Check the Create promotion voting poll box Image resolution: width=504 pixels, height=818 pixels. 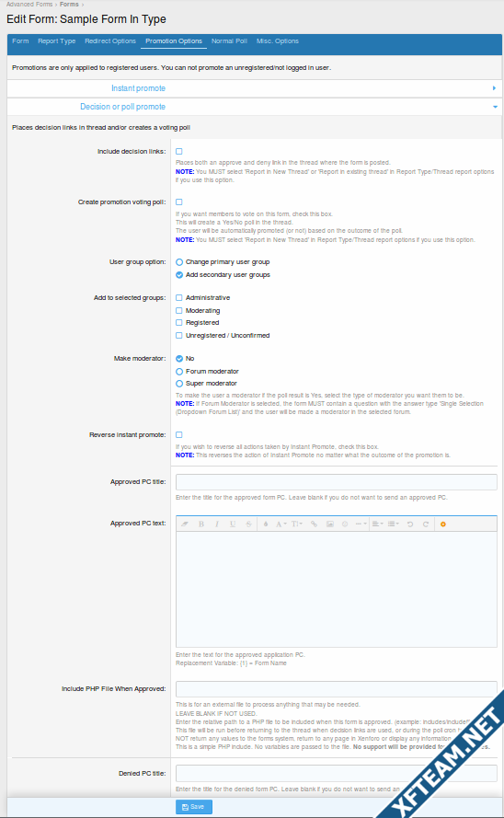point(178,202)
